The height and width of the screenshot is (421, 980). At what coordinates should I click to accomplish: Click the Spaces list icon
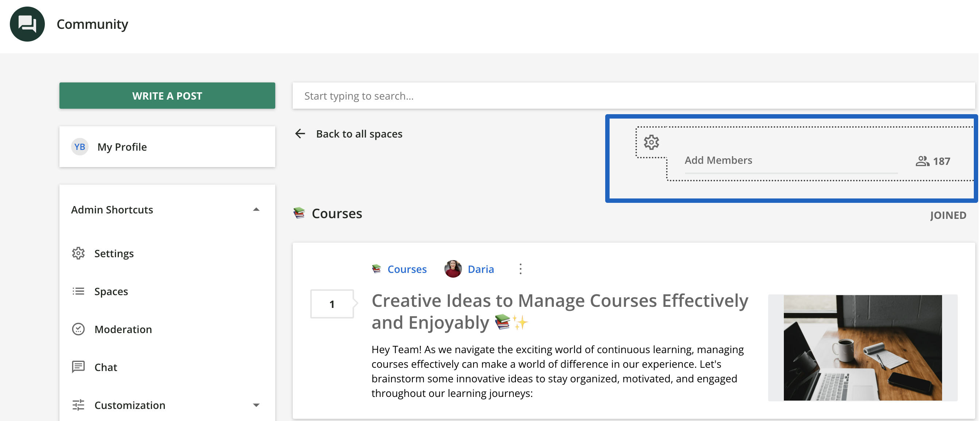(x=78, y=291)
